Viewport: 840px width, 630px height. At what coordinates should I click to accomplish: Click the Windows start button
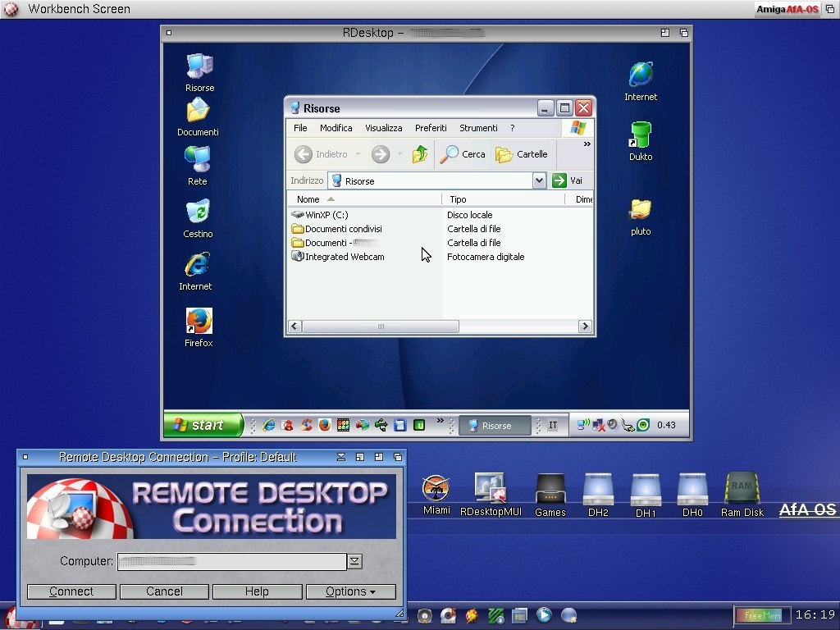pyautogui.click(x=203, y=425)
